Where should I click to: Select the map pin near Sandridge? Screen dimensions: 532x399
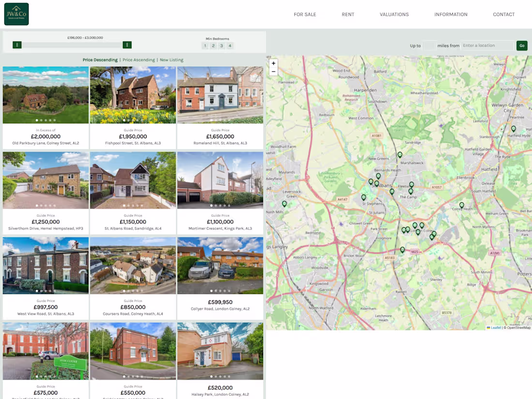pos(399,154)
